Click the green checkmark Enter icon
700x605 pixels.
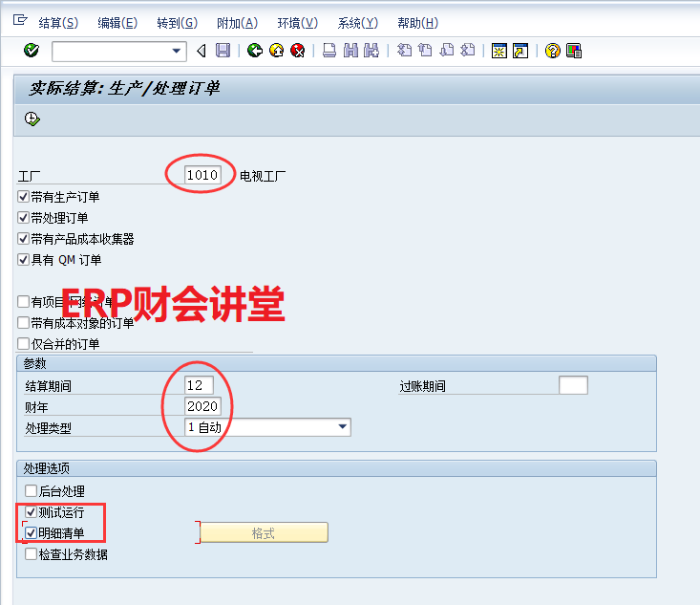pyautogui.click(x=32, y=51)
